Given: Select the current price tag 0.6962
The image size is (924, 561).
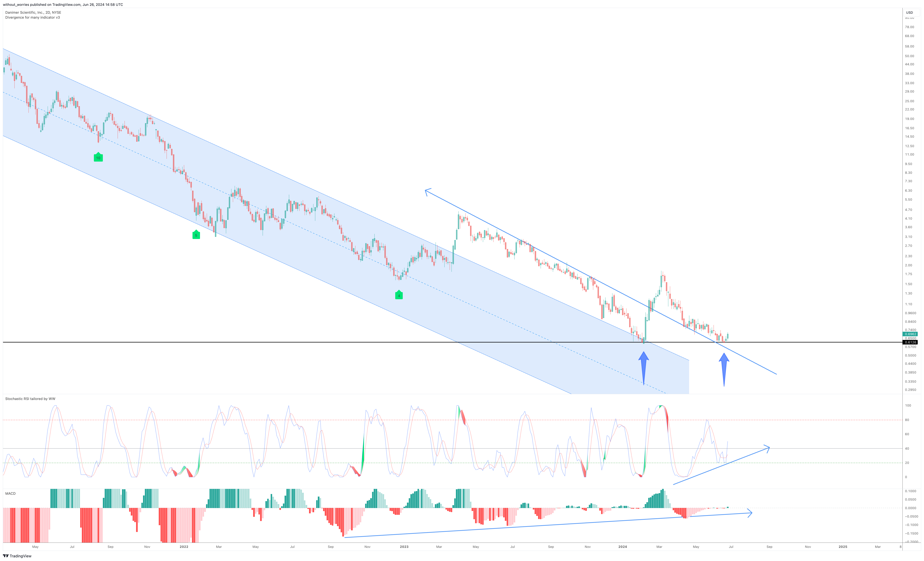Looking at the screenshot, I should 910,334.
